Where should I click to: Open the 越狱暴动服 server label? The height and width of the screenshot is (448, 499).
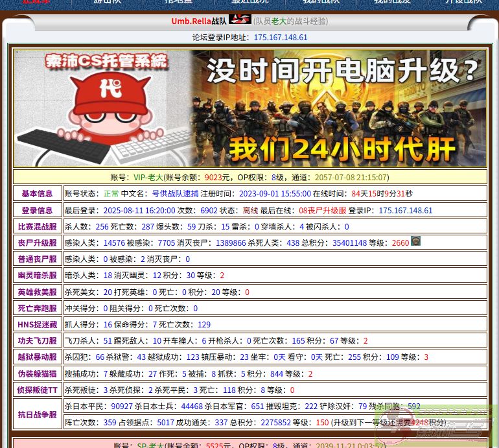coord(37,357)
